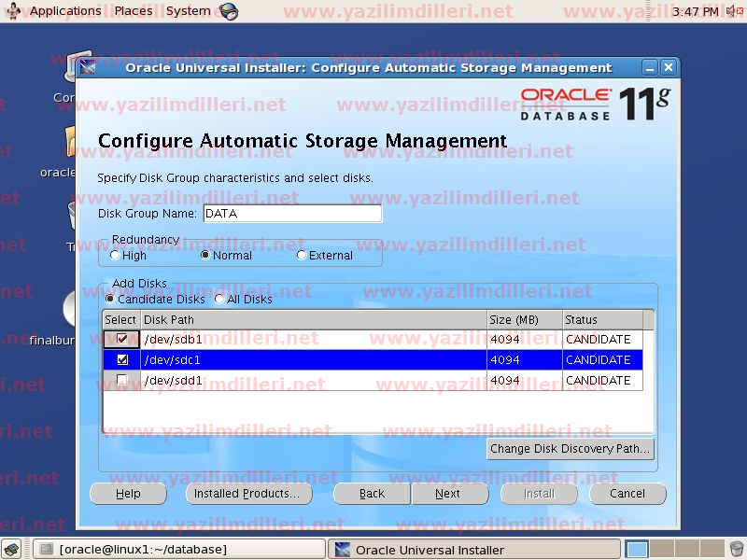Click Change Disk Discovery Path button
Image resolution: width=747 pixels, height=560 pixels.
point(570,449)
